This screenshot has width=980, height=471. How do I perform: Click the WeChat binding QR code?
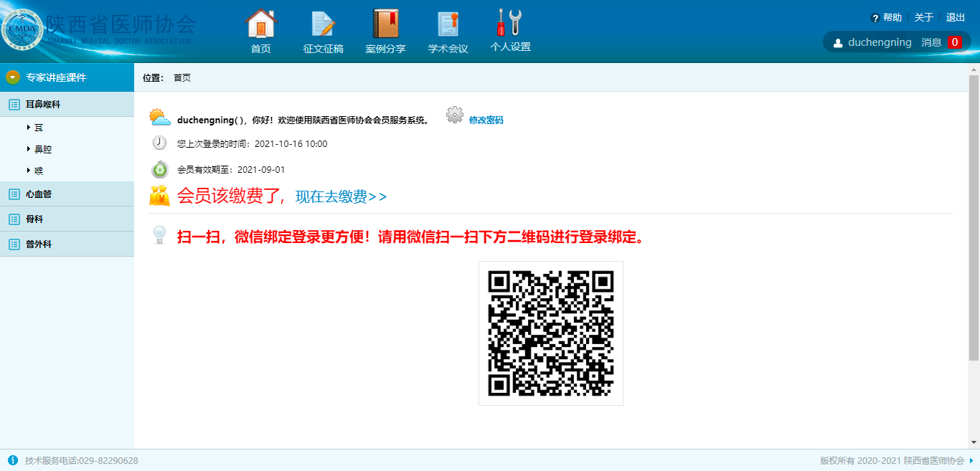pyautogui.click(x=551, y=333)
